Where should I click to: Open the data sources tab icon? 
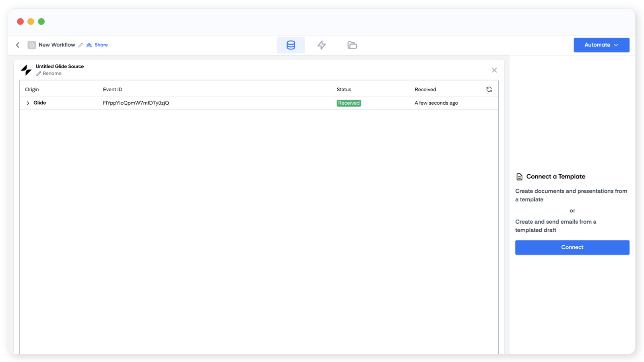pyautogui.click(x=291, y=45)
